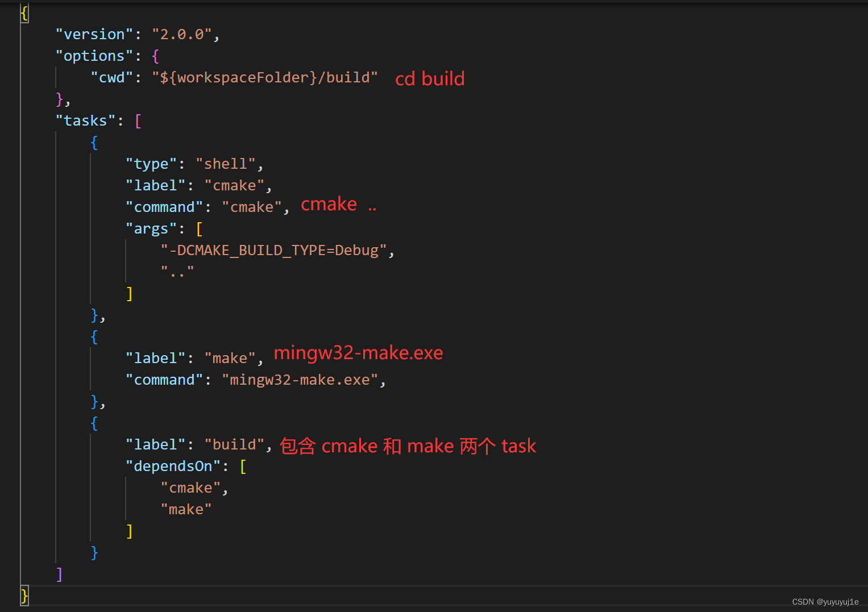The image size is (868, 612).
Task: Click the "tasks" key
Action: coord(85,120)
